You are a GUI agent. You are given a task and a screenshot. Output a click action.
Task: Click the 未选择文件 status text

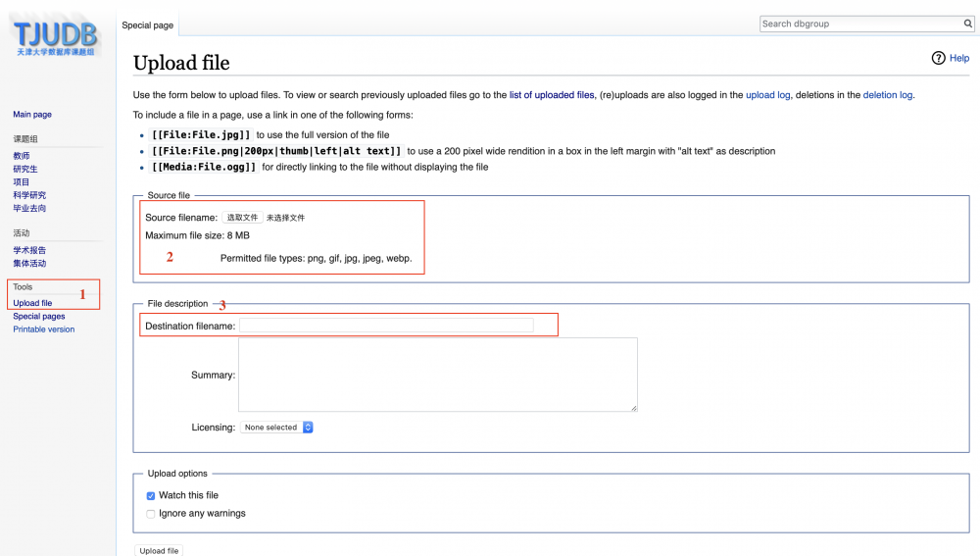(x=285, y=218)
